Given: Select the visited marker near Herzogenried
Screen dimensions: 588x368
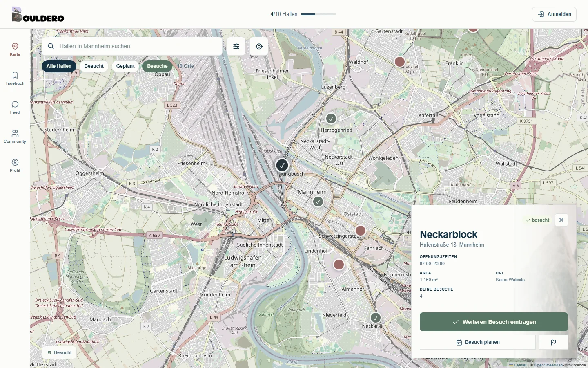Looking at the screenshot, I should pos(331,119).
